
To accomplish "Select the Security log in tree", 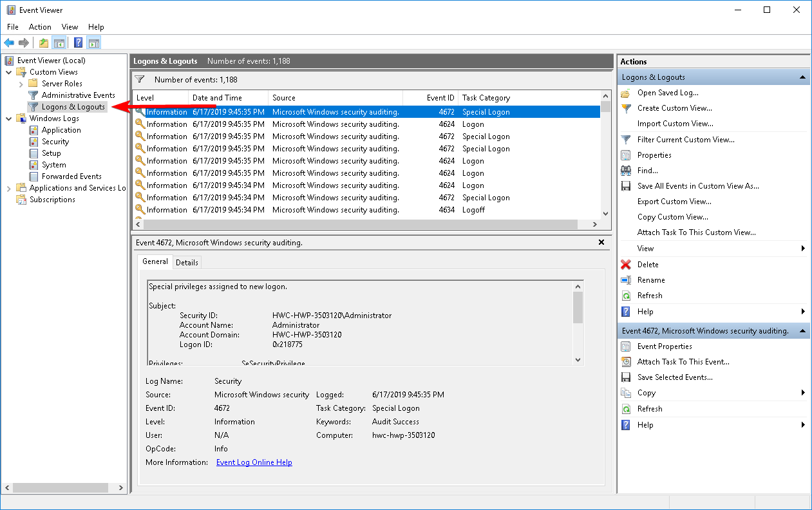I will [55, 142].
